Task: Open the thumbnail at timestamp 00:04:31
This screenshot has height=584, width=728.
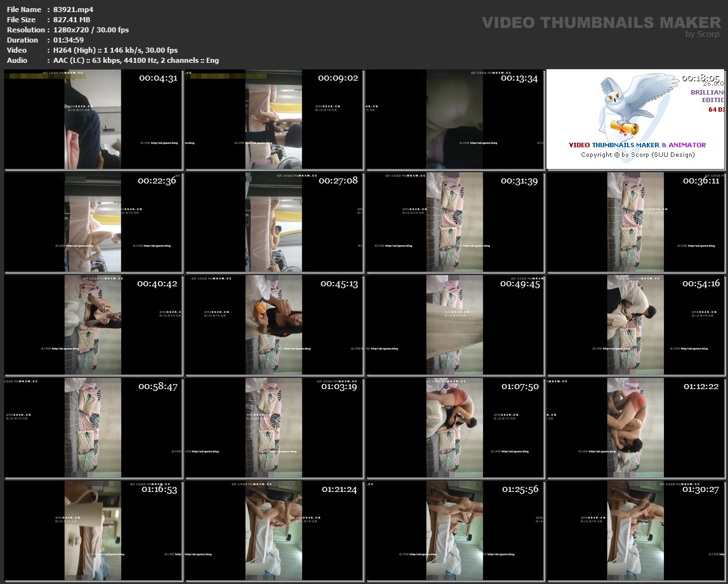Action: coord(93,119)
